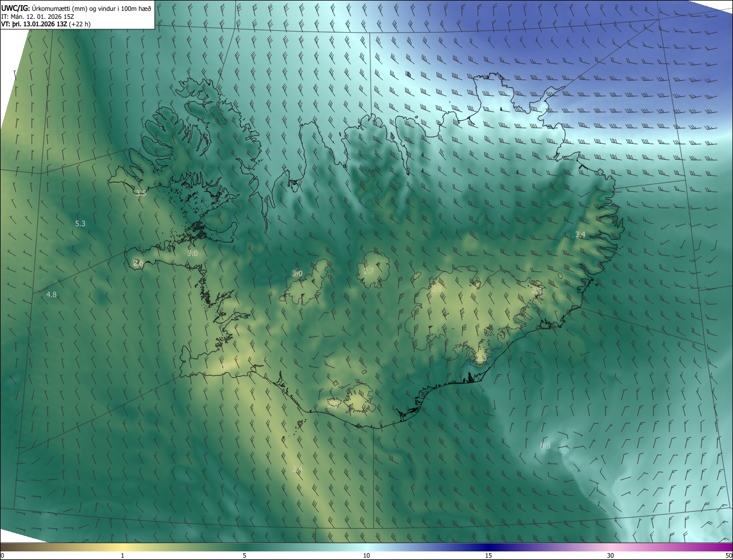Click the 15 tick on the colour scale
The height and width of the screenshot is (560, 733).
tap(488, 555)
